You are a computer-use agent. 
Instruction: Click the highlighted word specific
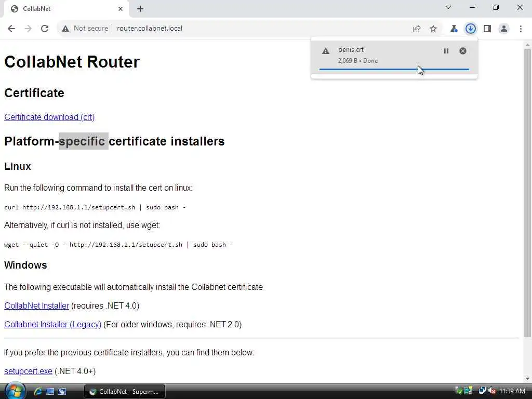[83, 141]
